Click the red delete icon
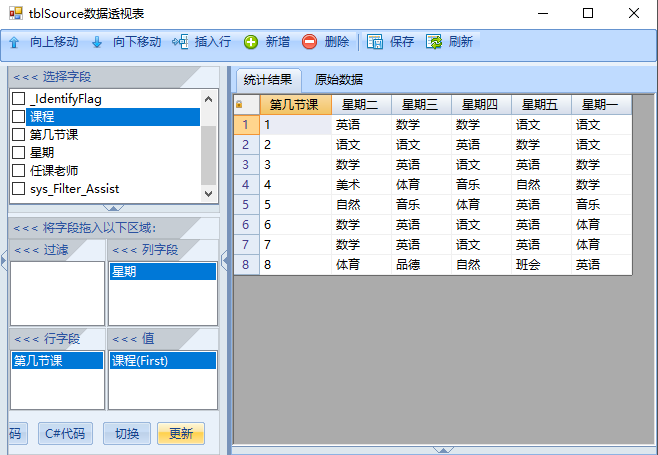This screenshot has height=455, width=658. point(309,42)
